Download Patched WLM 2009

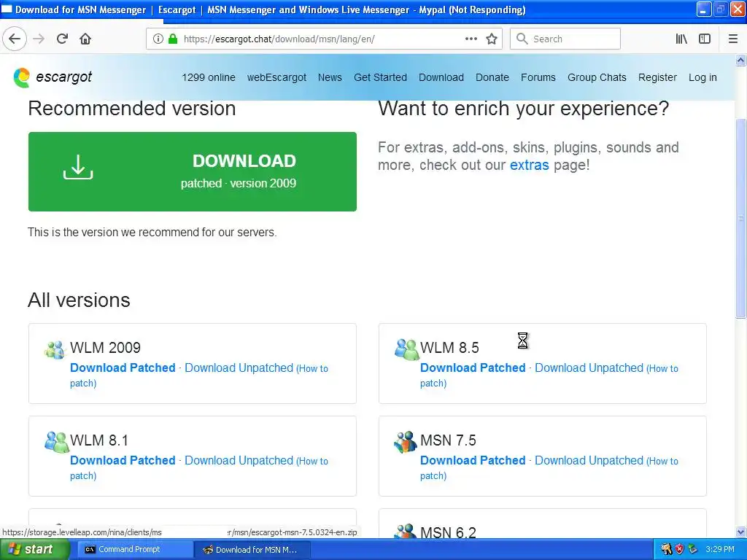click(x=123, y=367)
